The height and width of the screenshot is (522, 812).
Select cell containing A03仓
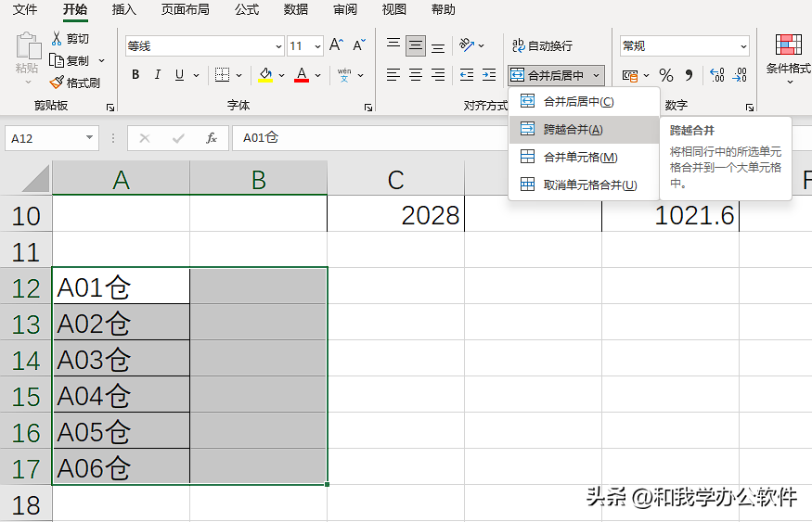[122, 358]
